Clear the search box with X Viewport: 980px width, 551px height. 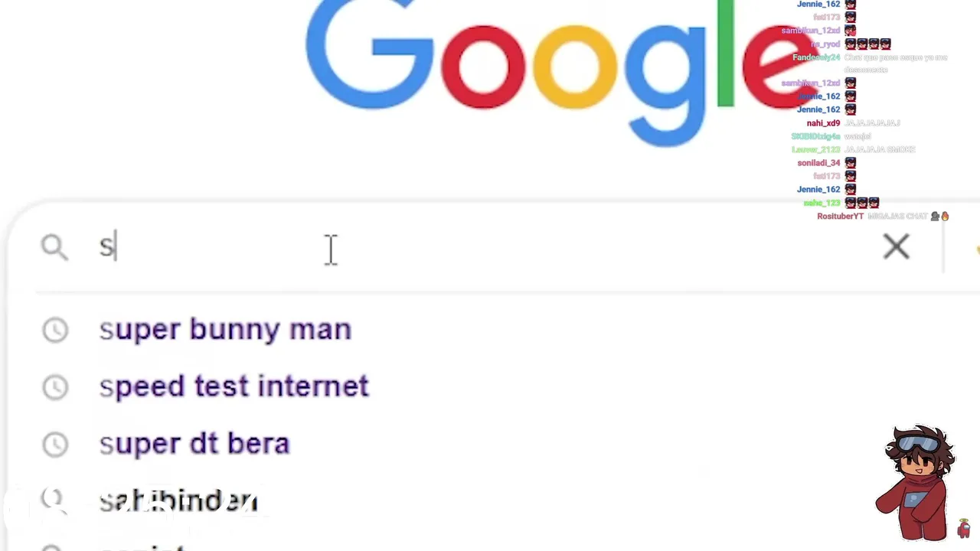(896, 246)
